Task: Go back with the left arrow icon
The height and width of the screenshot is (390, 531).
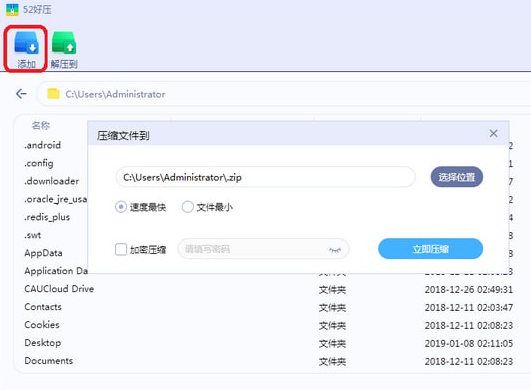Action: 21,94
